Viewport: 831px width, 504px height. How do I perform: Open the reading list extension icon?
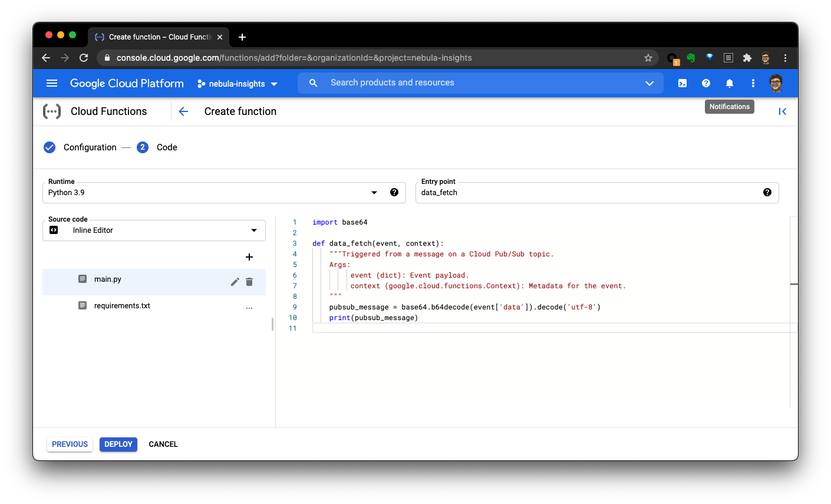728,58
